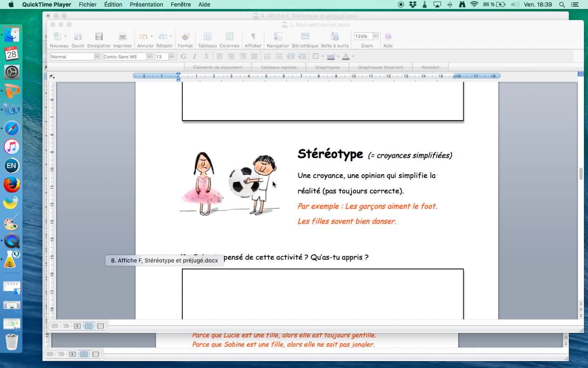The image size is (588, 368).
Task: Click the Bibliothèque media browser icon
Action: click(x=305, y=37)
